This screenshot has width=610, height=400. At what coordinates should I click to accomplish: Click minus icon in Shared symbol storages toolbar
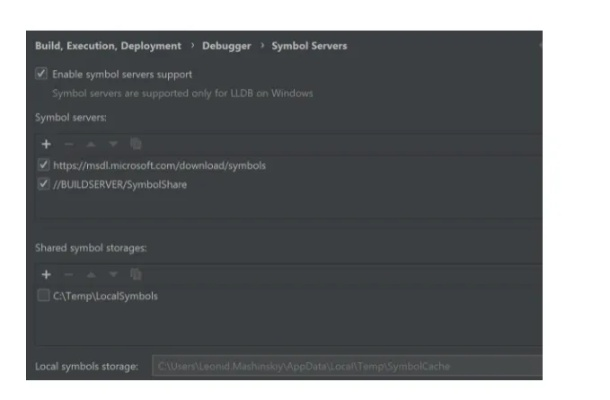68,274
